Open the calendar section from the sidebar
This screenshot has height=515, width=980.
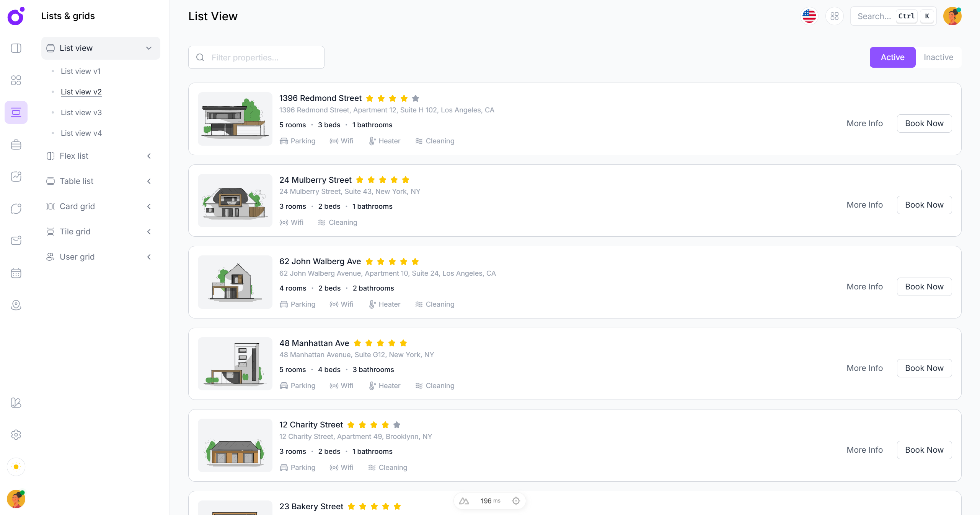click(16, 273)
